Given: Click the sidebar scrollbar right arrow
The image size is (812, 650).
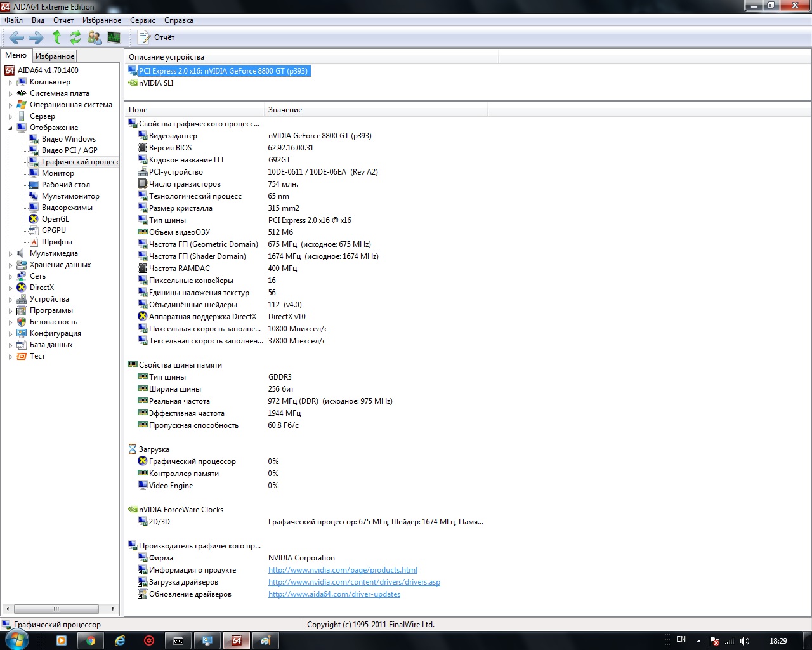Looking at the screenshot, I should [x=113, y=609].
